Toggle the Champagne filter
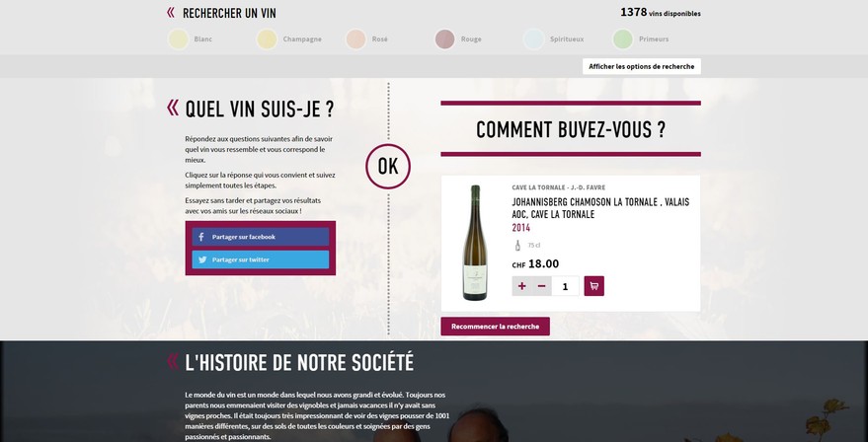This screenshot has width=868, height=442. point(267,39)
